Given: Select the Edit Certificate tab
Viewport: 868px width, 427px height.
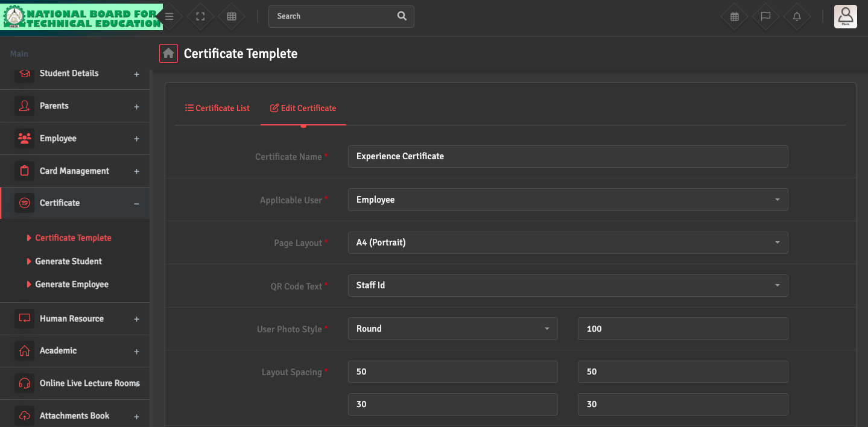Looking at the screenshot, I should 303,108.
